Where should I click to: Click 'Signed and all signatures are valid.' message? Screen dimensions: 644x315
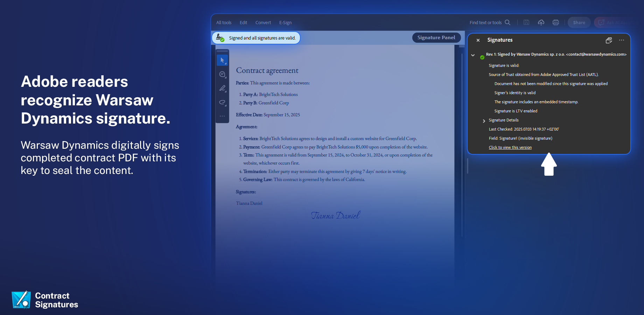[x=262, y=38]
